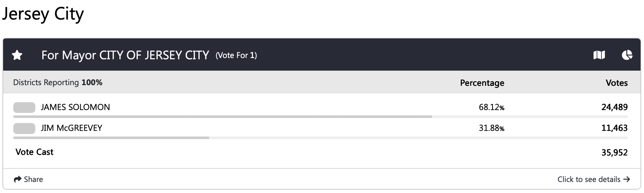
Task: Click the arrow after 'Click to see details'
Action: point(627,179)
